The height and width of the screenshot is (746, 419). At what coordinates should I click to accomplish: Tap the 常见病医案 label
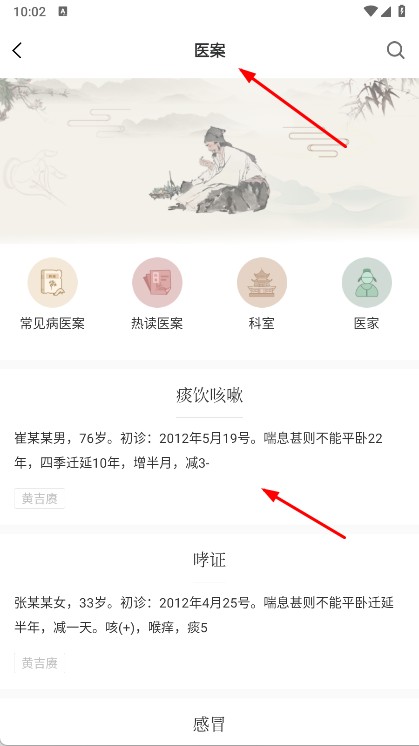(x=52, y=324)
